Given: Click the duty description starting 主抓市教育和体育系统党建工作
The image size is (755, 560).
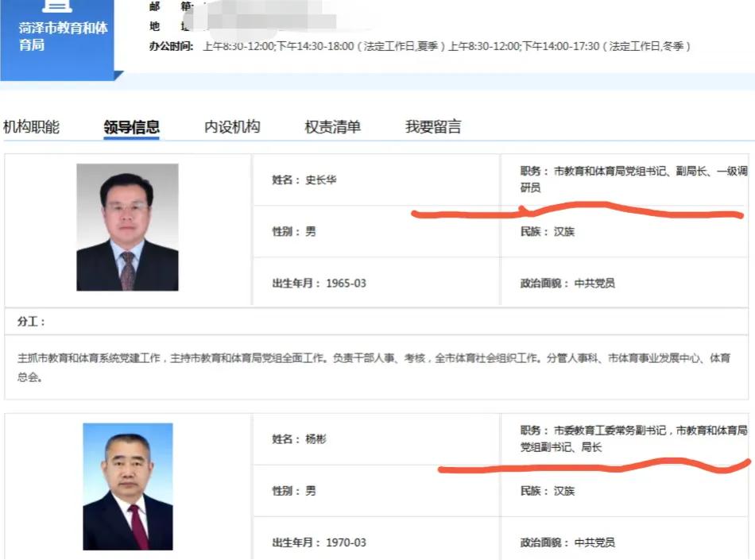Looking at the screenshot, I should [x=374, y=368].
